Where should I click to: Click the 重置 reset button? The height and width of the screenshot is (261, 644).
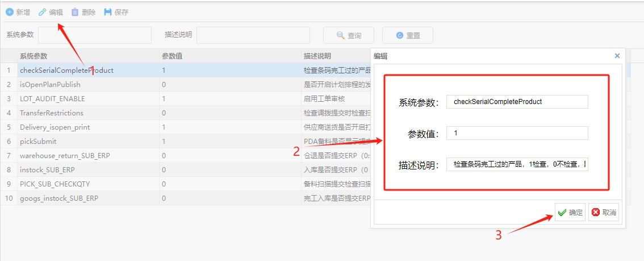pos(407,35)
